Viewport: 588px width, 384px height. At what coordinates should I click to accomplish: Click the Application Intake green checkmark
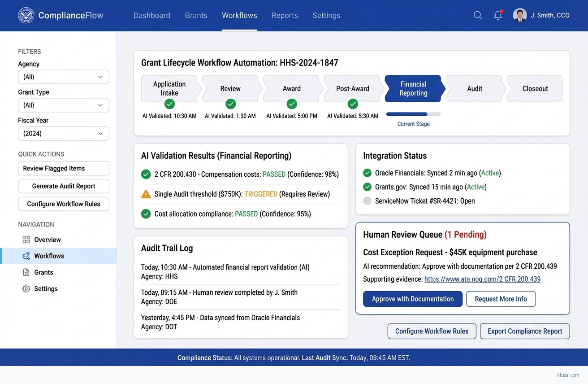click(x=169, y=104)
